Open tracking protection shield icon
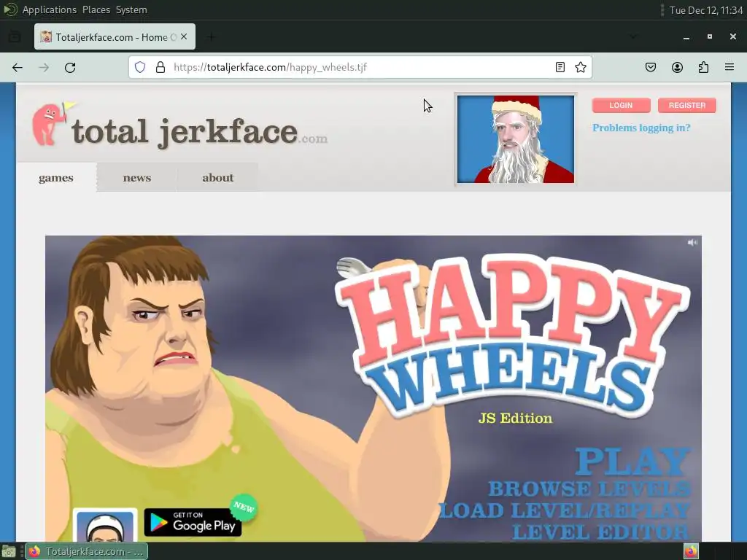The width and height of the screenshot is (747, 560). coord(139,67)
